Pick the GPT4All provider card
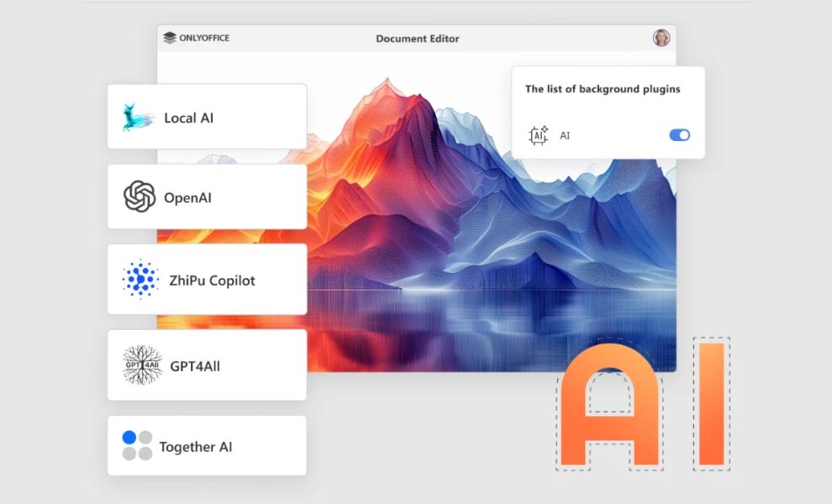This screenshot has height=504, width=832. coord(207,365)
